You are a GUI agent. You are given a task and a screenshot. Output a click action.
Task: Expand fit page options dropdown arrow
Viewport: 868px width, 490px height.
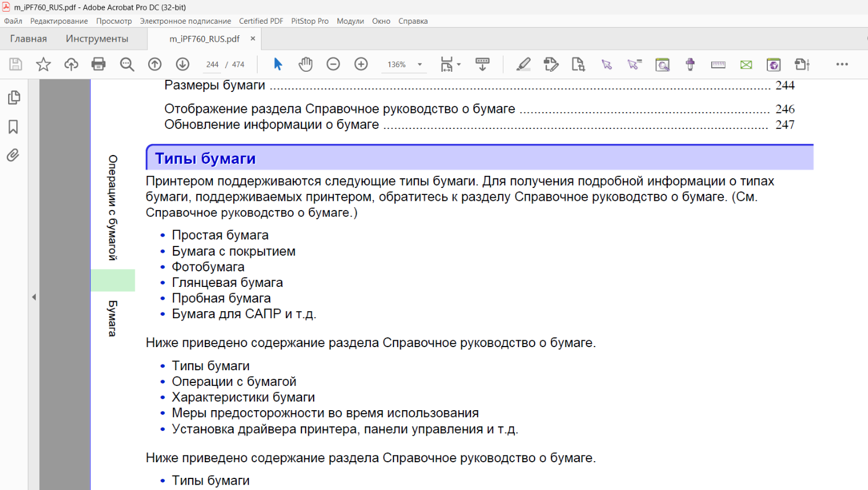click(x=459, y=64)
